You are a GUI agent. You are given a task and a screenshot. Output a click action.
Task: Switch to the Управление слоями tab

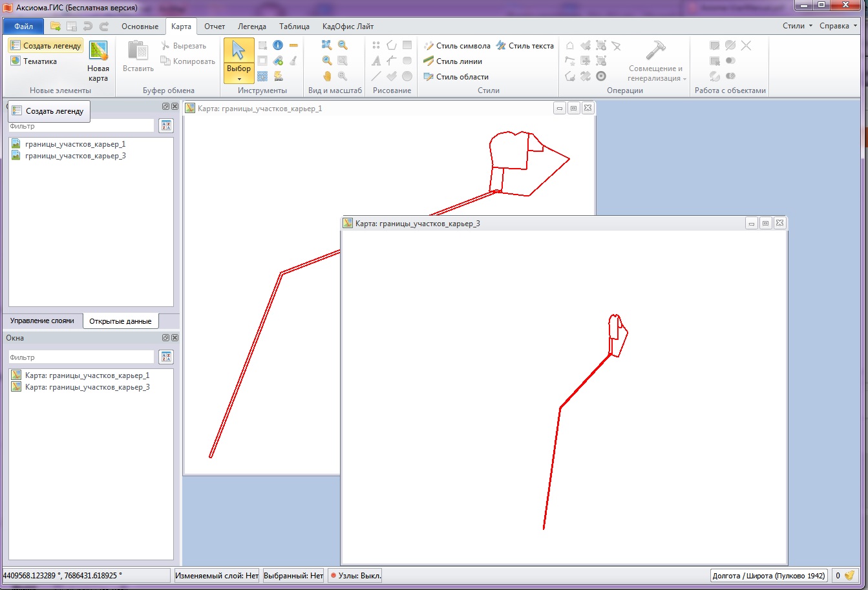42,321
